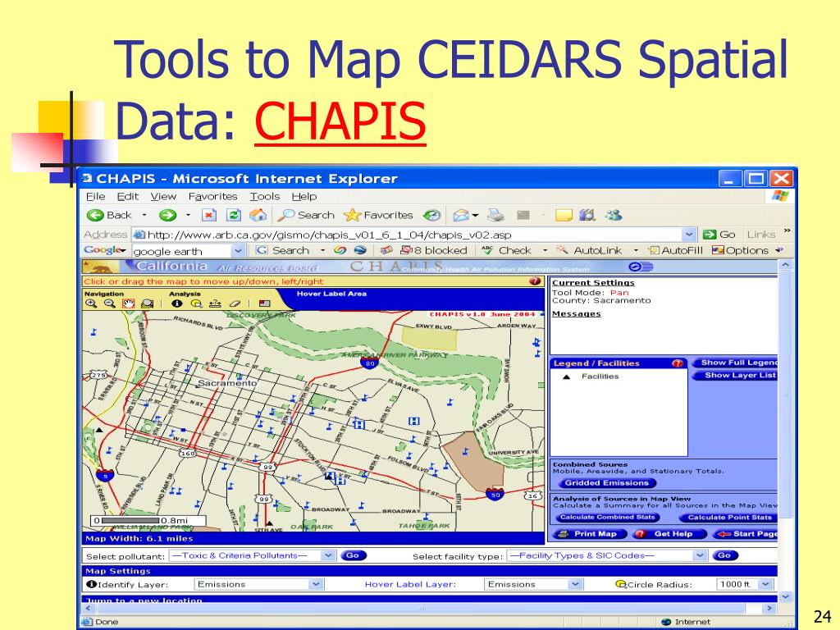Expand the address bar history dropdown

[x=689, y=234]
